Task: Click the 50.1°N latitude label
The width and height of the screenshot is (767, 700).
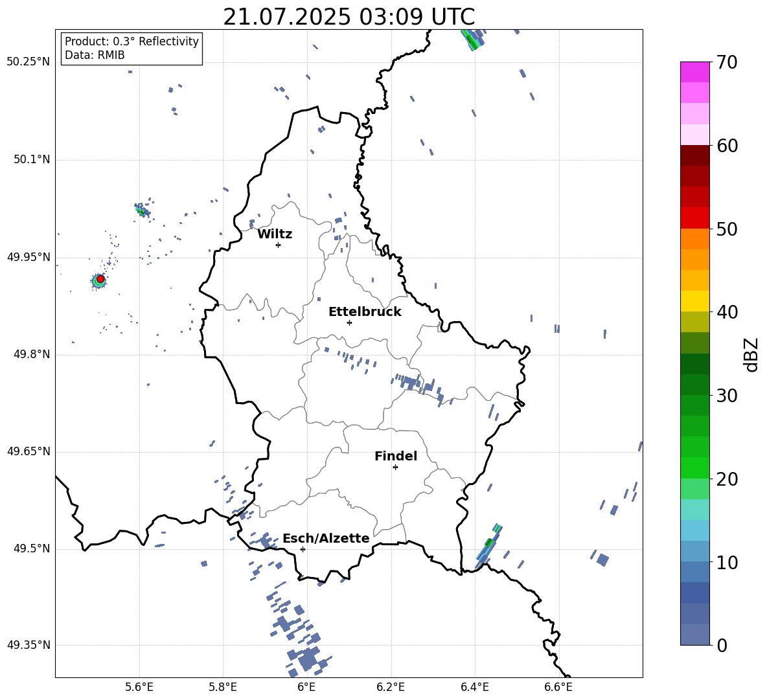Action: pyautogui.click(x=32, y=159)
